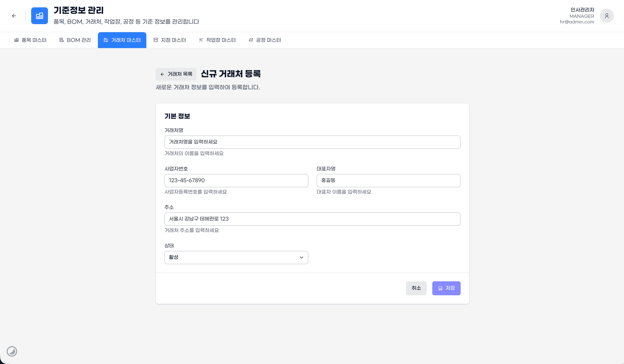624x364 pixels.
Task: Click the 품목 마스터 tab icon
Action: point(16,40)
